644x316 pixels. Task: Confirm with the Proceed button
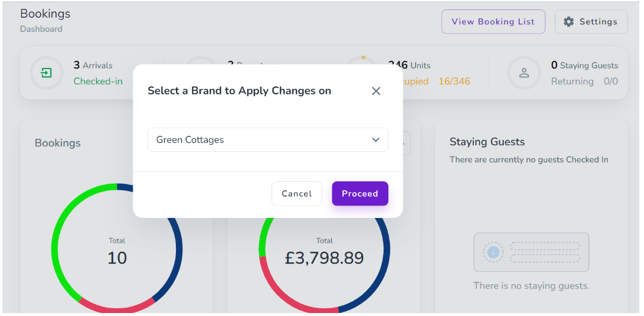(359, 194)
